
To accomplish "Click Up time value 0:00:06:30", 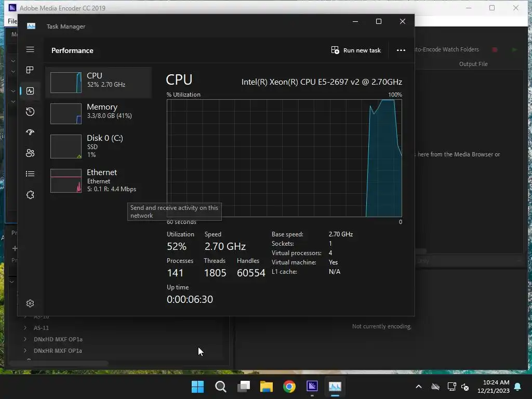I will pyautogui.click(x=190, y=299).
